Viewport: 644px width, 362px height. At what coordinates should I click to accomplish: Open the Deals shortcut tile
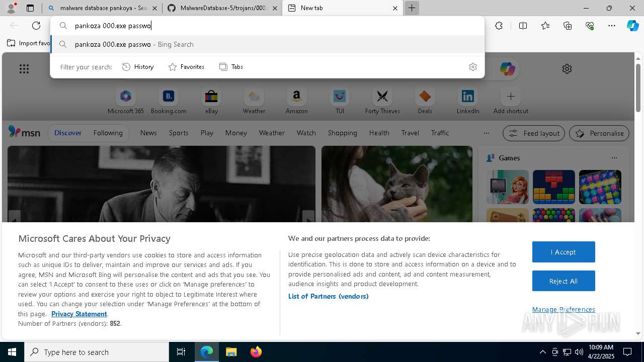tap(425, 101)
